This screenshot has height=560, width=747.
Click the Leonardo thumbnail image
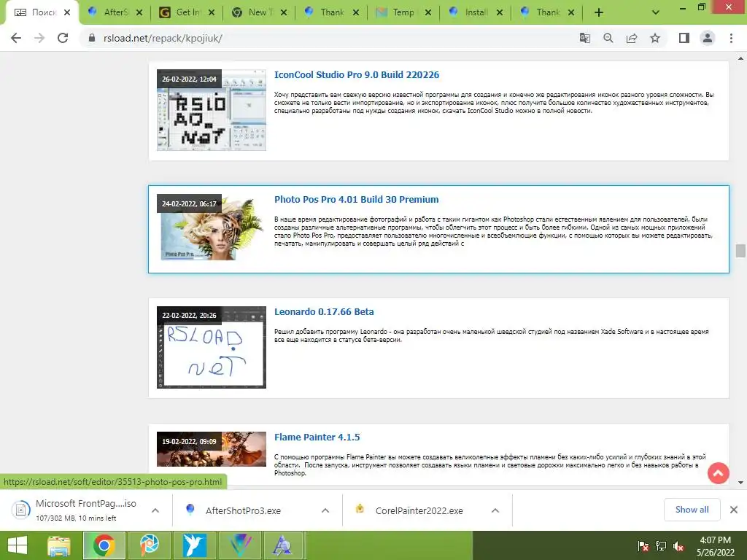pyautogui.click(x=212, y=347)
